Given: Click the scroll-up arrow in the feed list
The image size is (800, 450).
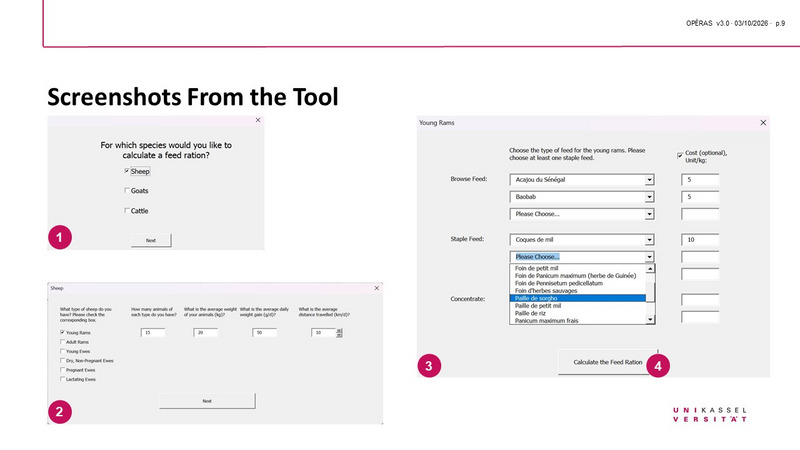Looking at the screenshot, I should pyautogui.click(x=651, y=268).
